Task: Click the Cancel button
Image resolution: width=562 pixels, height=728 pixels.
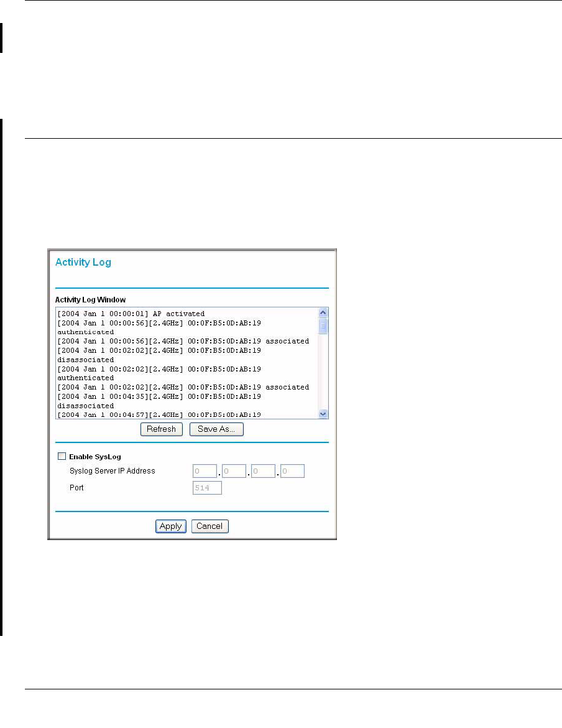Action: (210, 526)
